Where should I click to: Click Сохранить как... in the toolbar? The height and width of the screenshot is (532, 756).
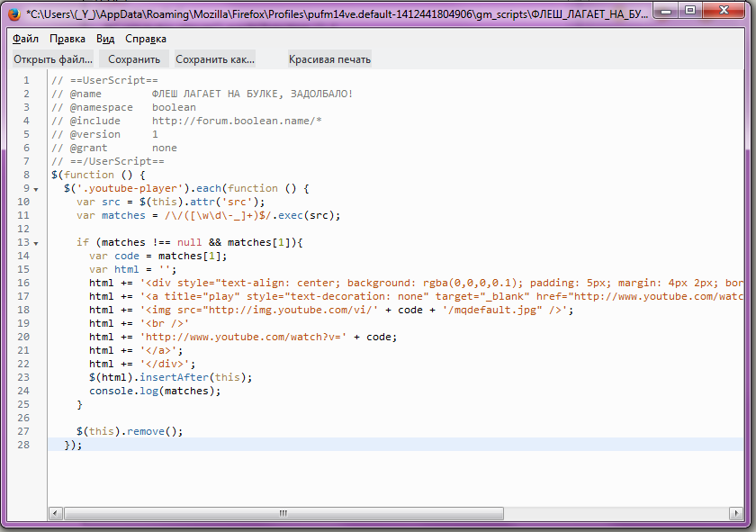215,59
